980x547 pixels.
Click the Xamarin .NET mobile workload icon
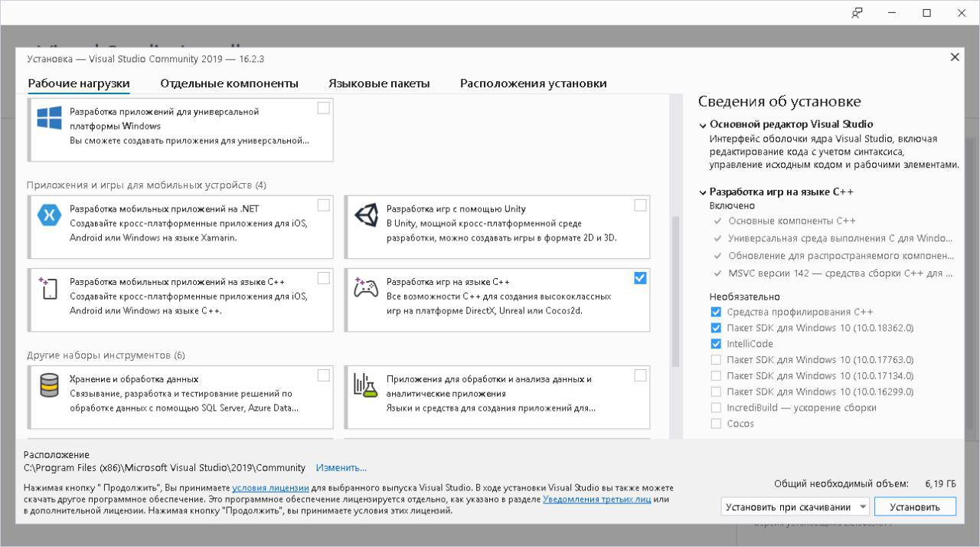click(x=49, y=216)
